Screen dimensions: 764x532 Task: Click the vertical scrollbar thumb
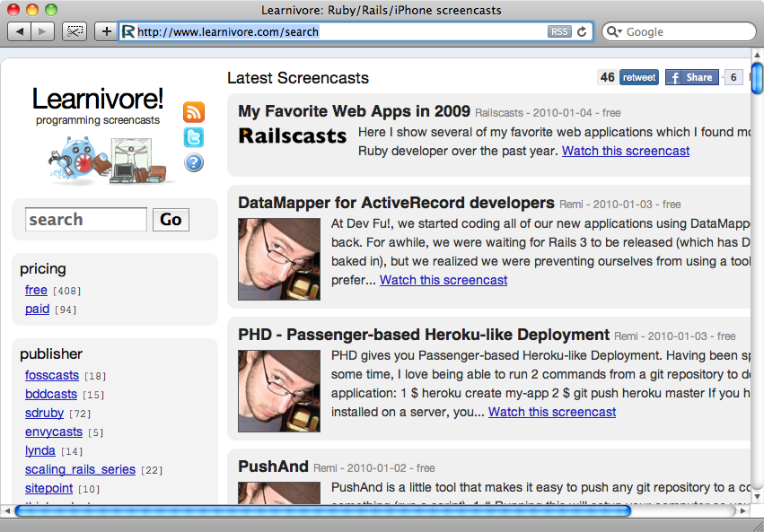pyautogui.click(x=757, y=78)
